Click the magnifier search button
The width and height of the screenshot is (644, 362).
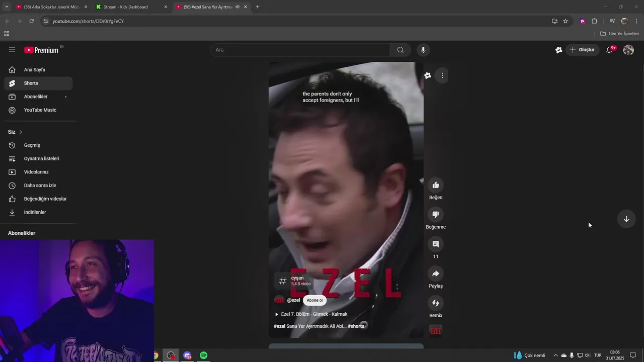(x=400, y=50)
